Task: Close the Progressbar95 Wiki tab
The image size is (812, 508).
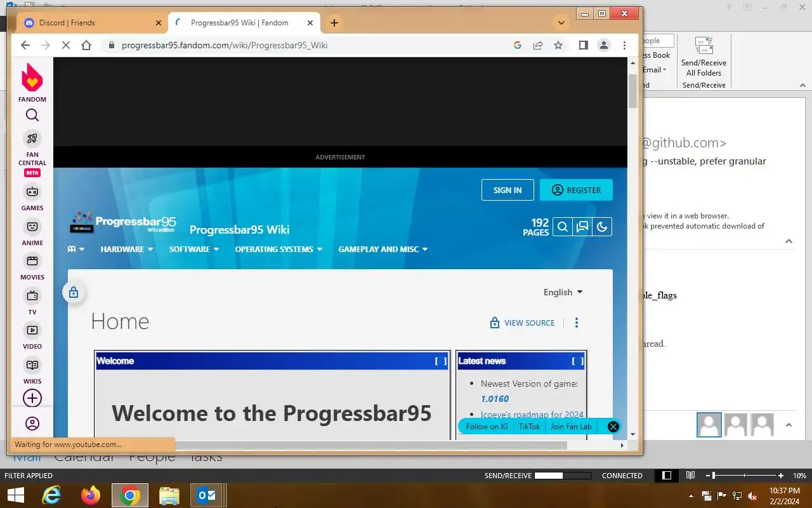Action: pos(310,23)
